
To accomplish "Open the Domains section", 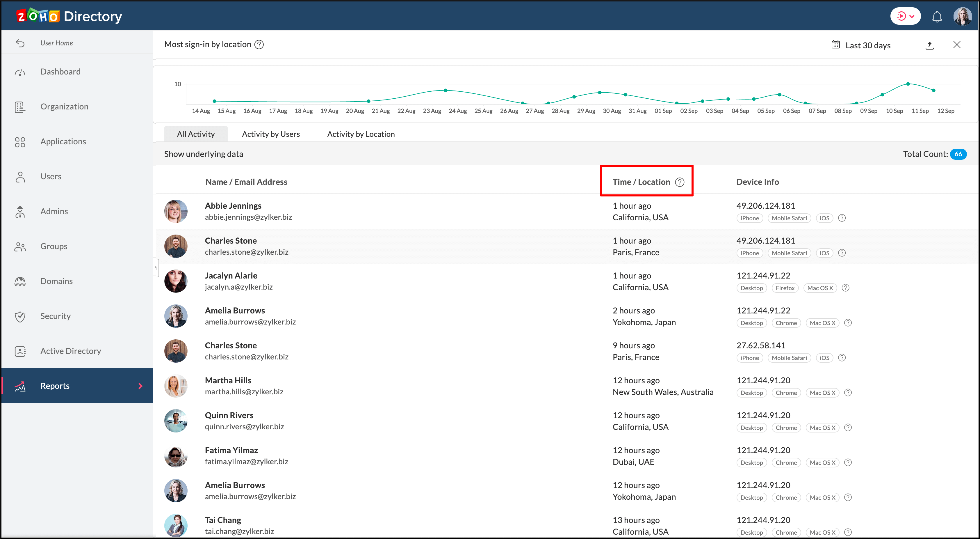I will click(x=56, y=281).
